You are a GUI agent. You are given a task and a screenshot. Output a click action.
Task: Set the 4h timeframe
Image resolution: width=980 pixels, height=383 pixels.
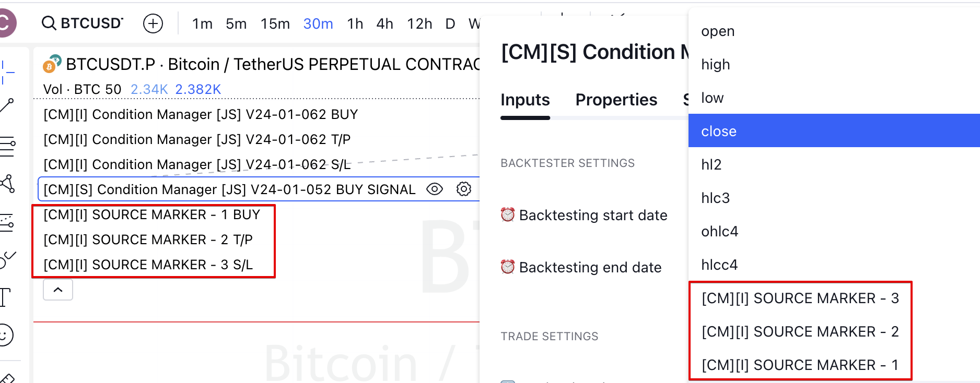click(384, 23)
